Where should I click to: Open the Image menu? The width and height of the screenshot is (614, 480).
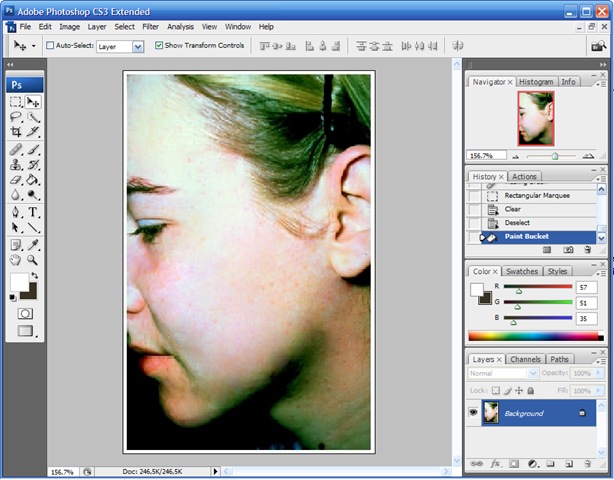click(x=70, y=27)
